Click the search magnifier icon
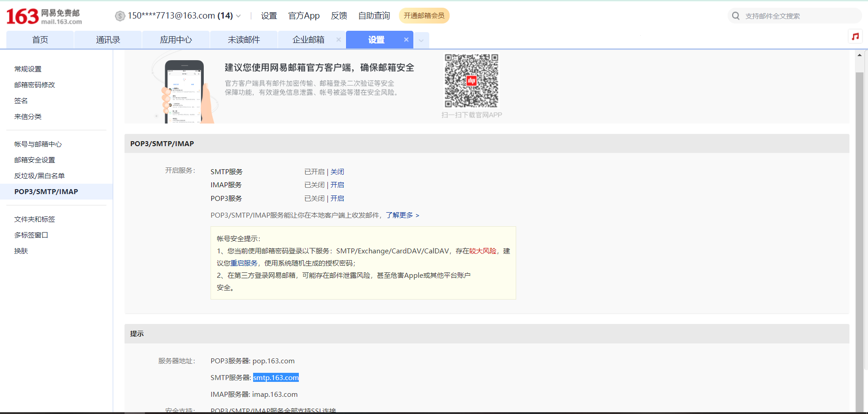Viewport: 868px width, 414px height. (x=736, y=16)
